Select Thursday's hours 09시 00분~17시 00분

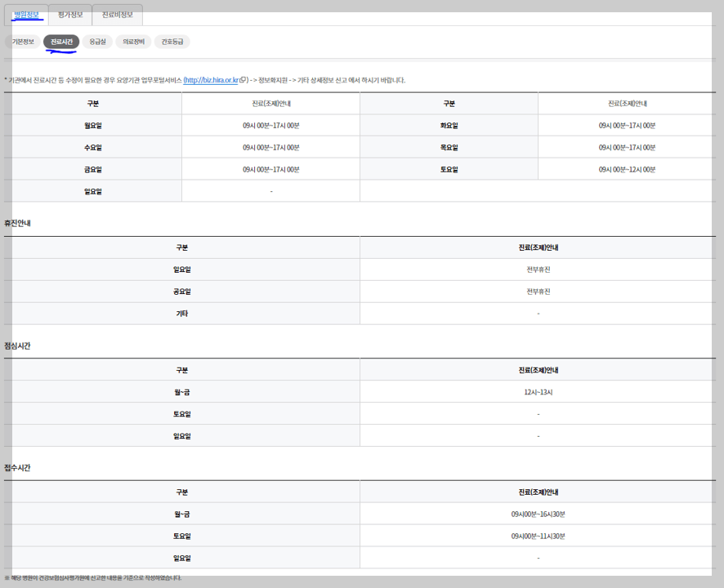tap(627, 148)
